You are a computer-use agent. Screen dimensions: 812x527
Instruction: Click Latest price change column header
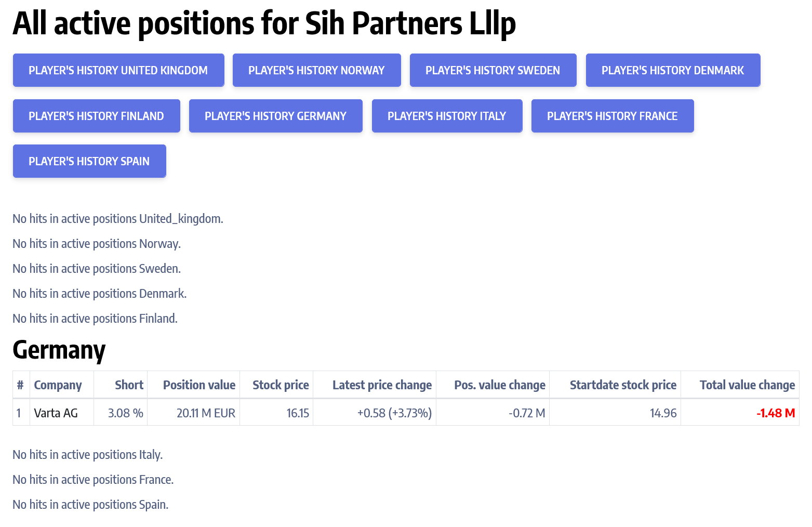pos(382,385)
